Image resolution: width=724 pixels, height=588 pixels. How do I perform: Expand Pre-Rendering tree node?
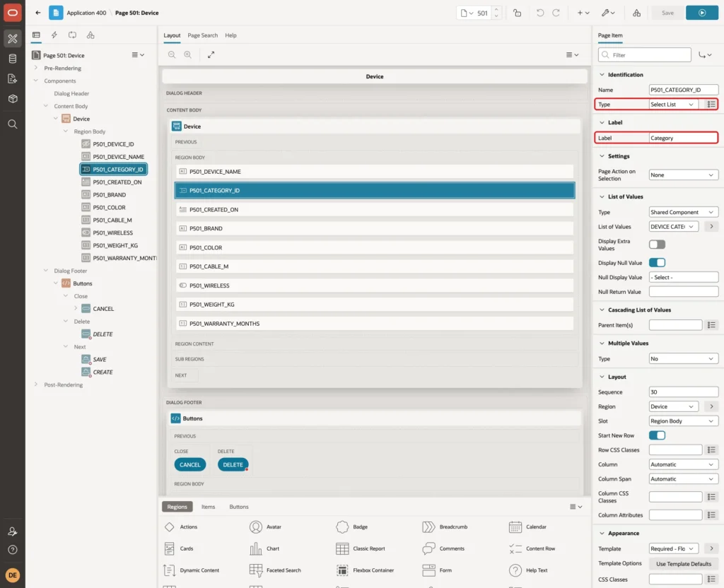tap(36, 68)
